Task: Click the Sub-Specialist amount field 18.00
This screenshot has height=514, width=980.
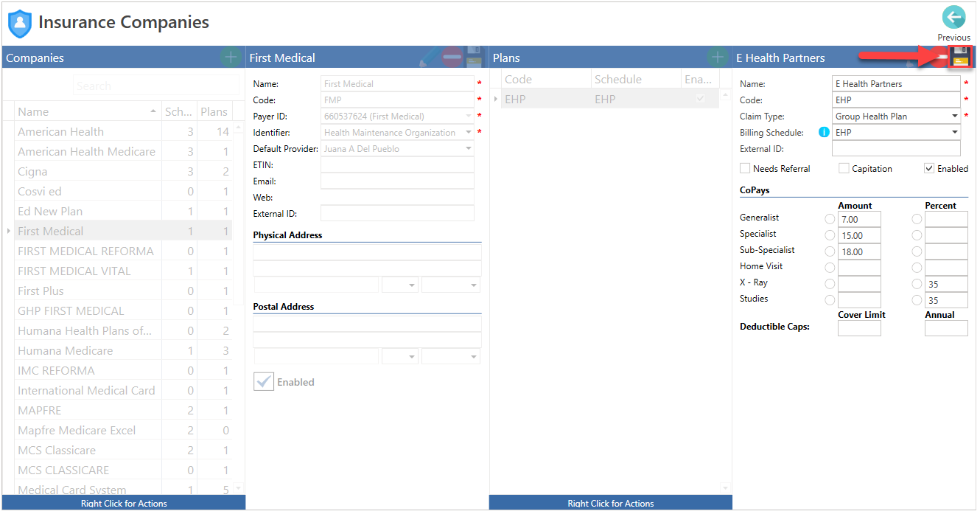Action: point(859,251)
